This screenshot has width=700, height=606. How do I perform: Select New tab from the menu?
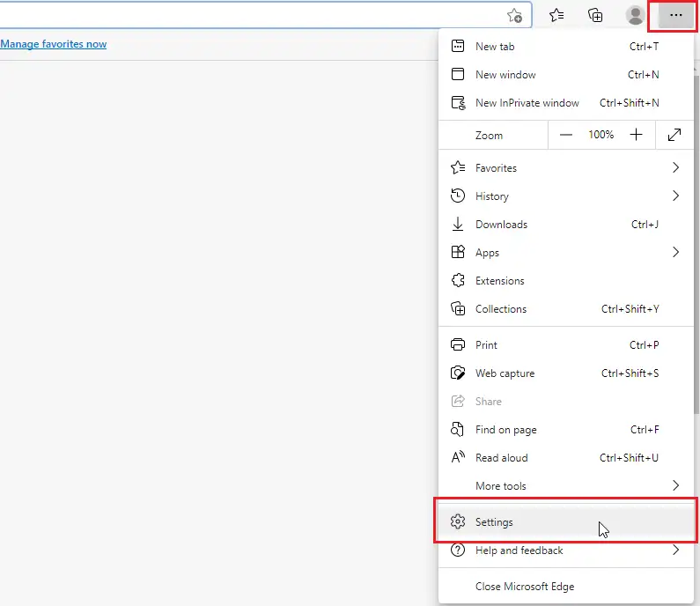click(x=565, y=47)
